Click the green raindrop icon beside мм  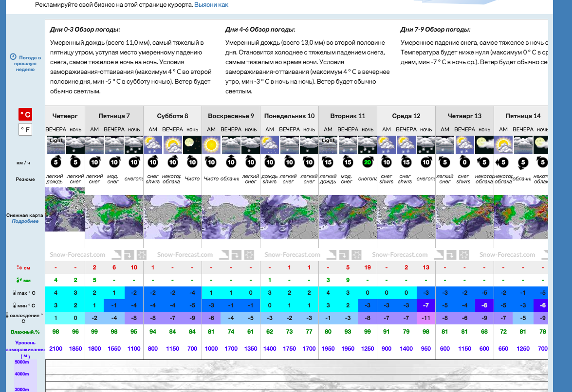19,280
